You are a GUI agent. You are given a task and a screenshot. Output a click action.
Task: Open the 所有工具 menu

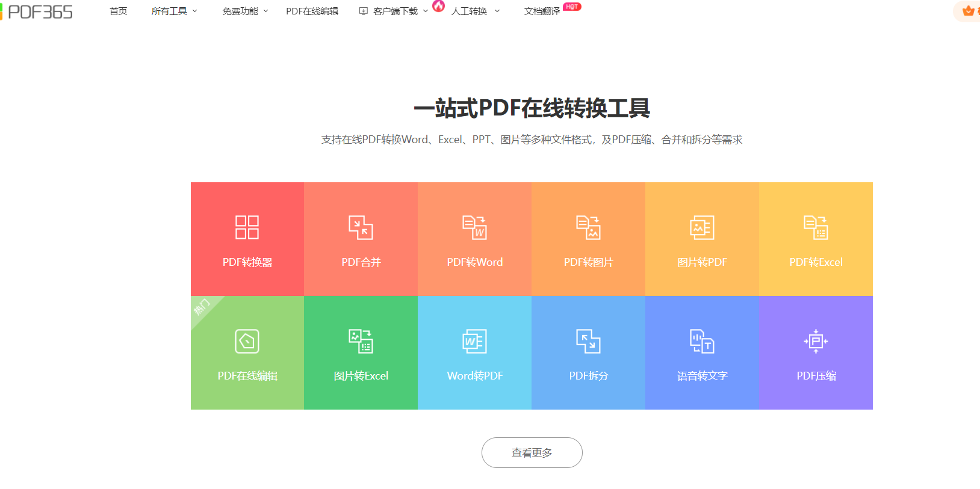pyautogui.click(x=169, y=11)
